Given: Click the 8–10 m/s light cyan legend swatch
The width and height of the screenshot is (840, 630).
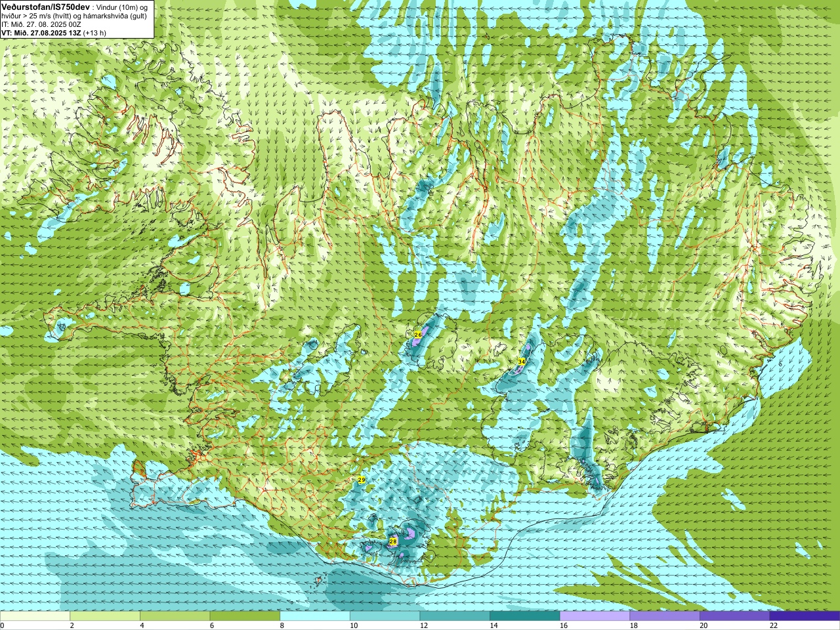Looking at the screenshot, I should [x=315, y=616].
